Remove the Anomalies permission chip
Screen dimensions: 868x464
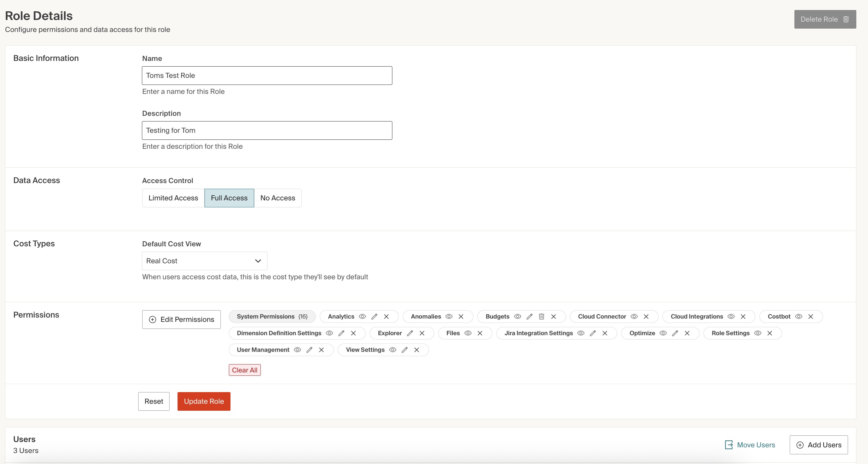[461, 317]
